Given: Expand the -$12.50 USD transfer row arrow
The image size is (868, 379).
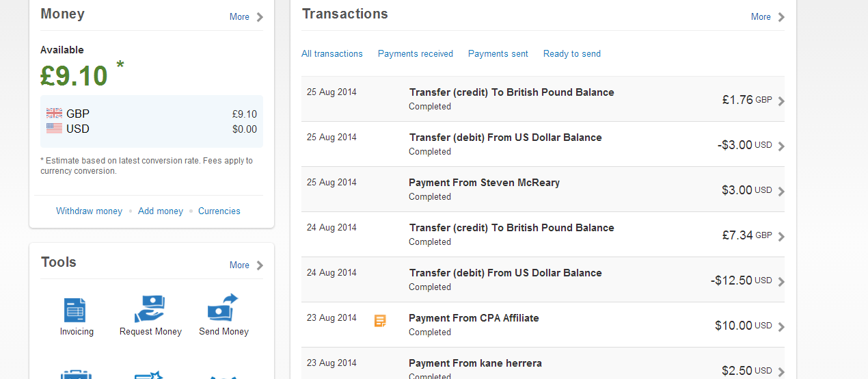Looking at the screenshot, I should 781,282.
